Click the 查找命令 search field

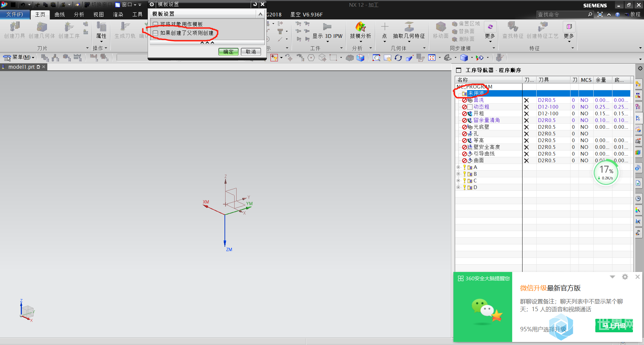pos(562,14)
